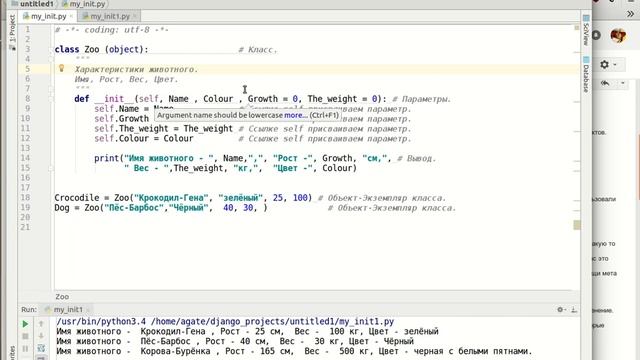Click string "Крокодил-Гена" on line 18

tap(171, 198)
